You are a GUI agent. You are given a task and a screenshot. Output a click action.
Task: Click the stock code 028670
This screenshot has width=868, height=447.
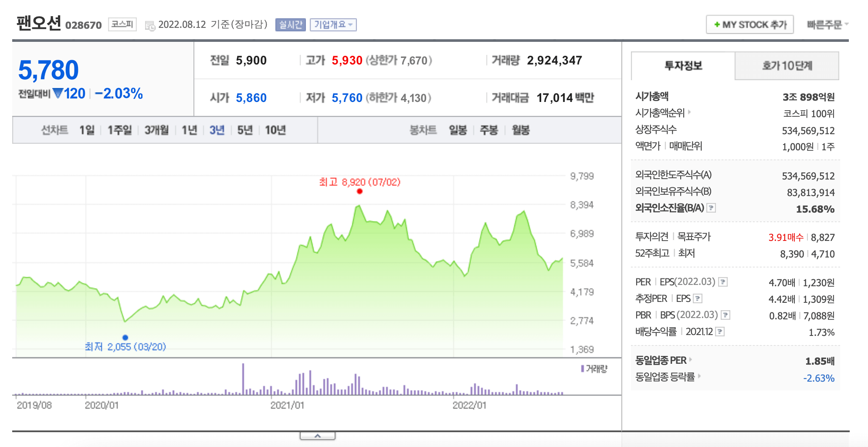(83, 25)
